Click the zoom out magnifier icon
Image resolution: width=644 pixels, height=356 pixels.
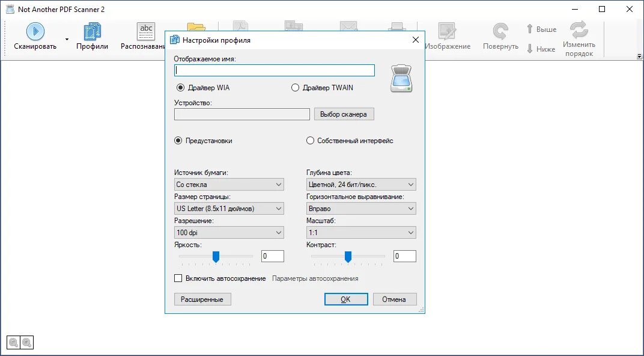pos(14,342)
